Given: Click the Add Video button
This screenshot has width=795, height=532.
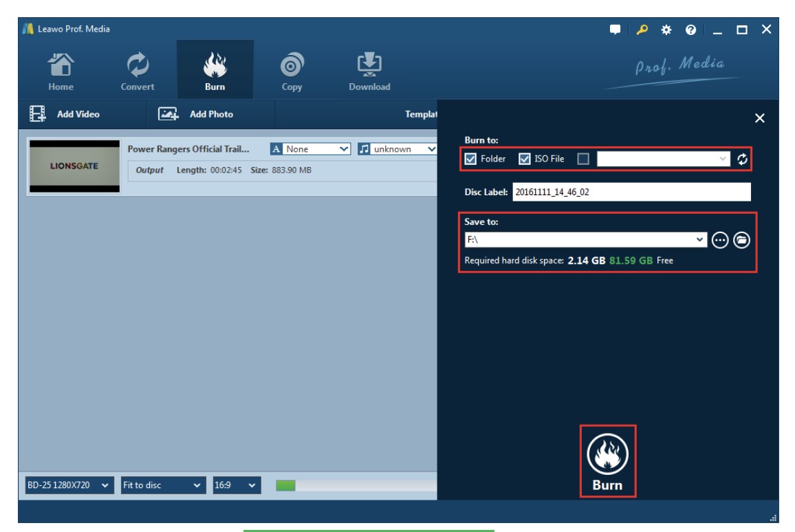Looking at the screenshot, I should [65, 115].
